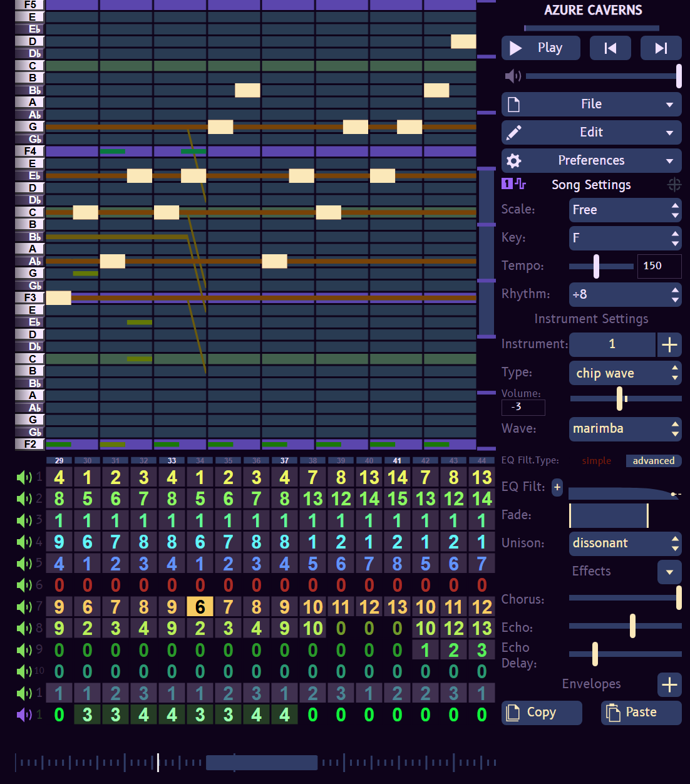Screen dimensions: 690x784
Task: Select instrument 1 tab
Action: point(612,344)
